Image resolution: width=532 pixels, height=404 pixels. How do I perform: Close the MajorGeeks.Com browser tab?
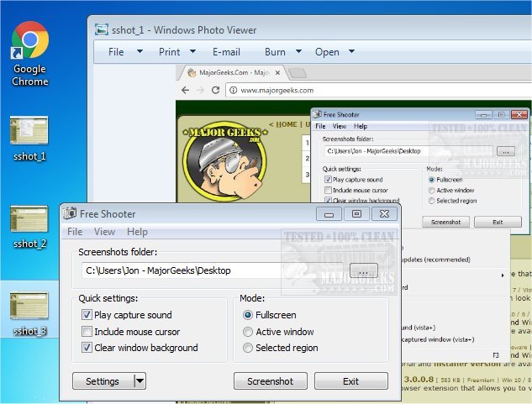pyautogui.click(x=277, y=72)
